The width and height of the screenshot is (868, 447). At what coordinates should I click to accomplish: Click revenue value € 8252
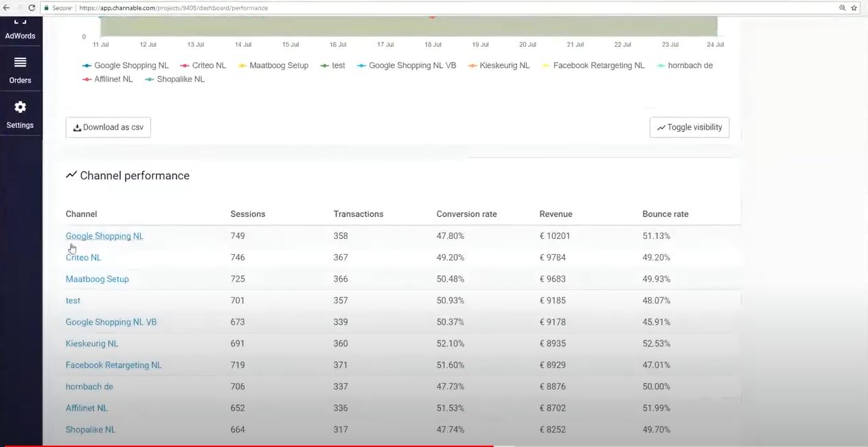(553, 429)
